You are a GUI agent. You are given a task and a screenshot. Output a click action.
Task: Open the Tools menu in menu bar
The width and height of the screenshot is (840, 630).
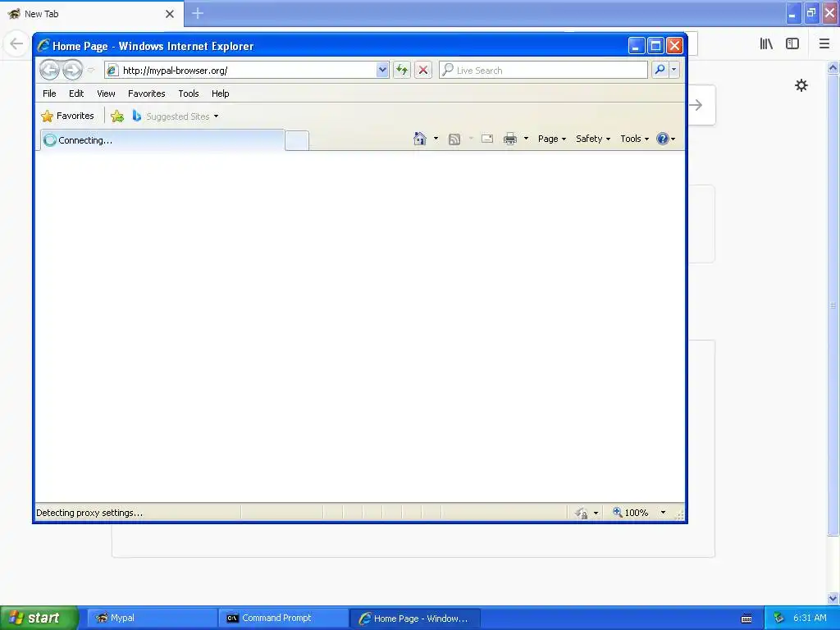tap(189, 94)
